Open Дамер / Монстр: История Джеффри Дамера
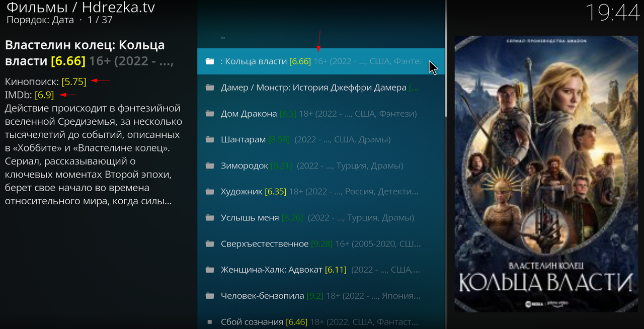This screenshot has width=644, height=329. click(321, 88)
